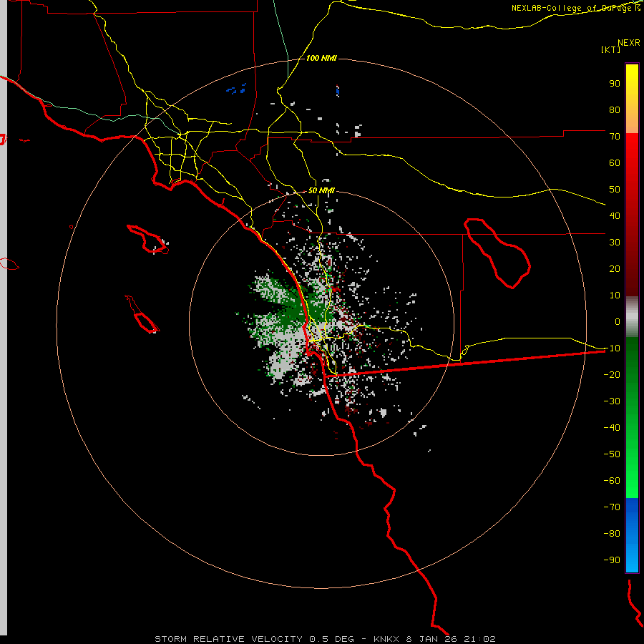
Task: Click the blue velocity echo cluster near top
Action: (x=236, y=89)
